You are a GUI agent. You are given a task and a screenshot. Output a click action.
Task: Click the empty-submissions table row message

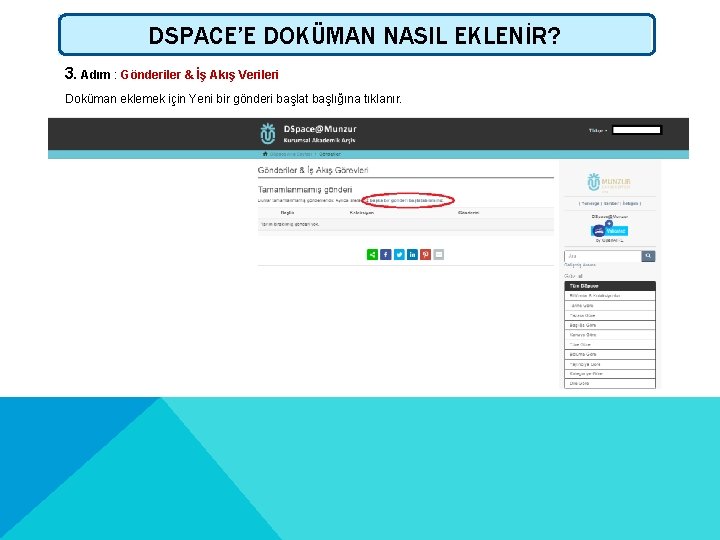click(290, 225)
